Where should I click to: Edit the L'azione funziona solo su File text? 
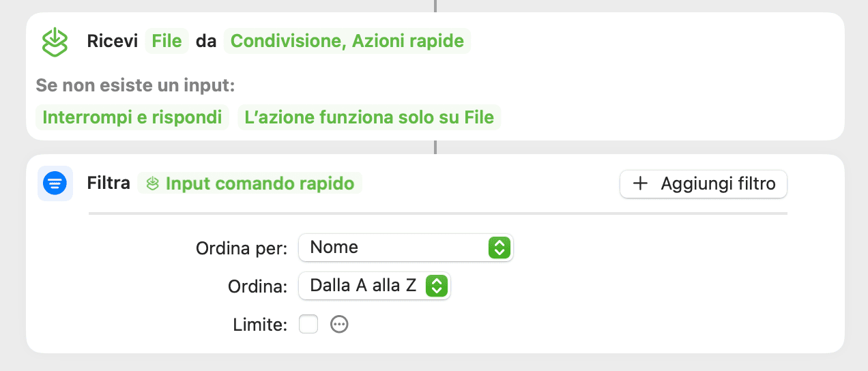[369, 117]
